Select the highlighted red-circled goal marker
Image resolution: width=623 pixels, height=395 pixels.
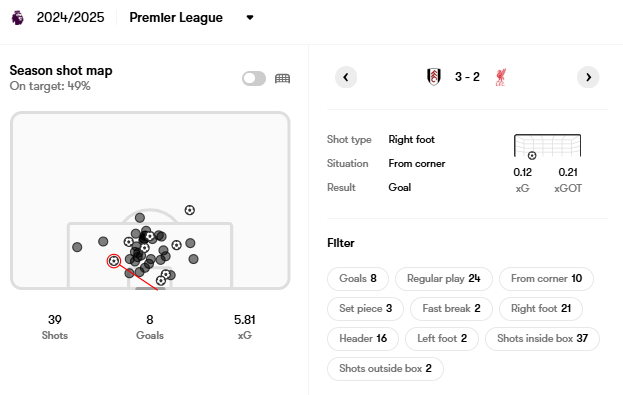[x=114, y=261]
